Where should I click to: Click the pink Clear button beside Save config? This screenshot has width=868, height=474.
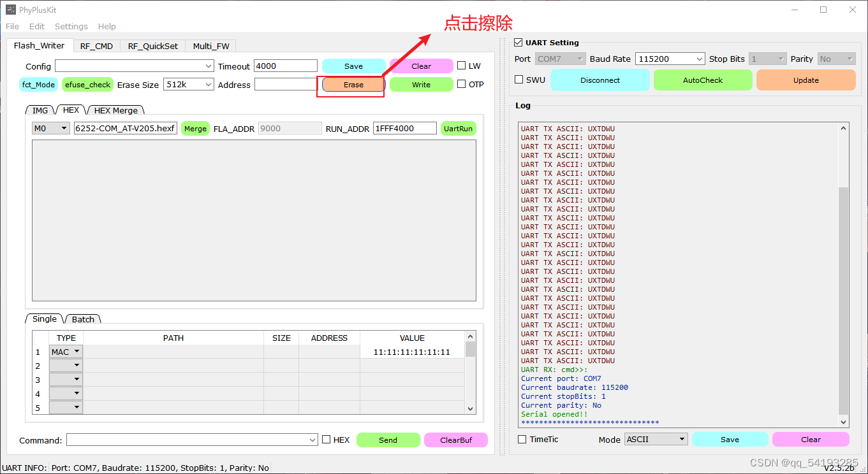pyautogui.click(x=421, y=66)
